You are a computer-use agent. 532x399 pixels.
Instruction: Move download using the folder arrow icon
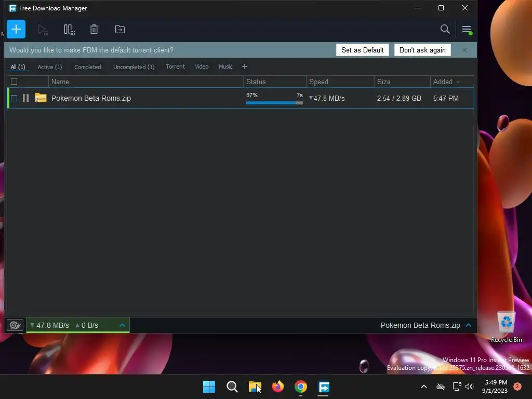click(120, 29)
